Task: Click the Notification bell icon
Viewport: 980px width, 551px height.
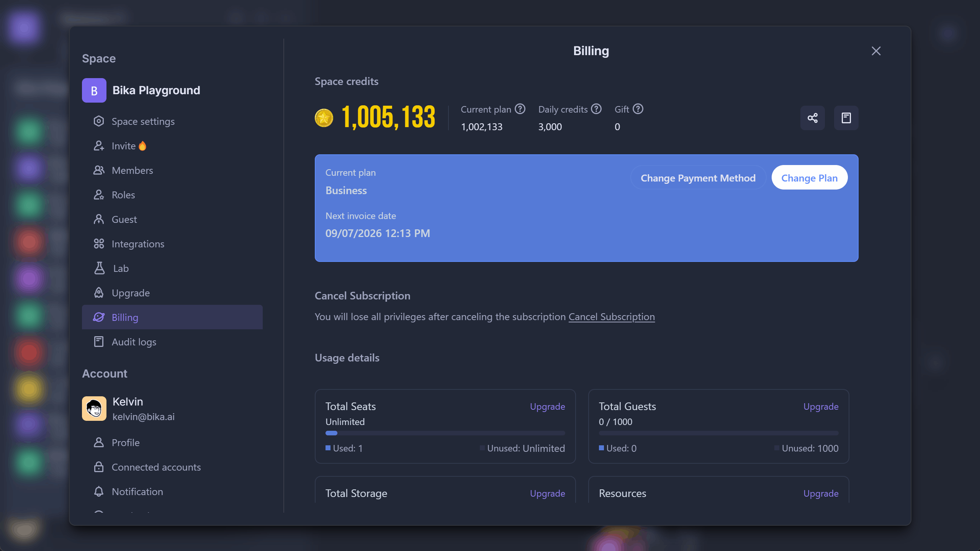Action: pyautogui.click(x=99, y=491)
